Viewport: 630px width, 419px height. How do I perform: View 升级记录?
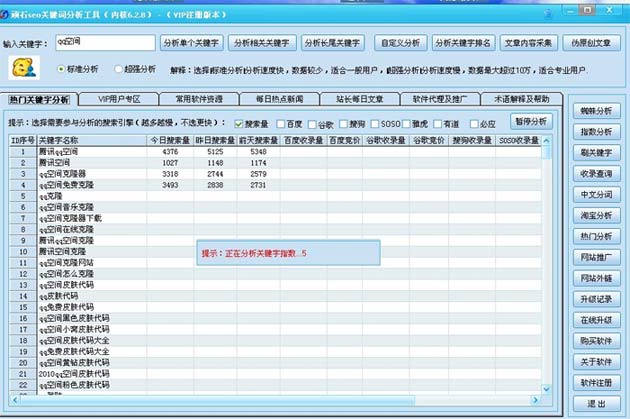pyautogui.click(x=596, y=299)
